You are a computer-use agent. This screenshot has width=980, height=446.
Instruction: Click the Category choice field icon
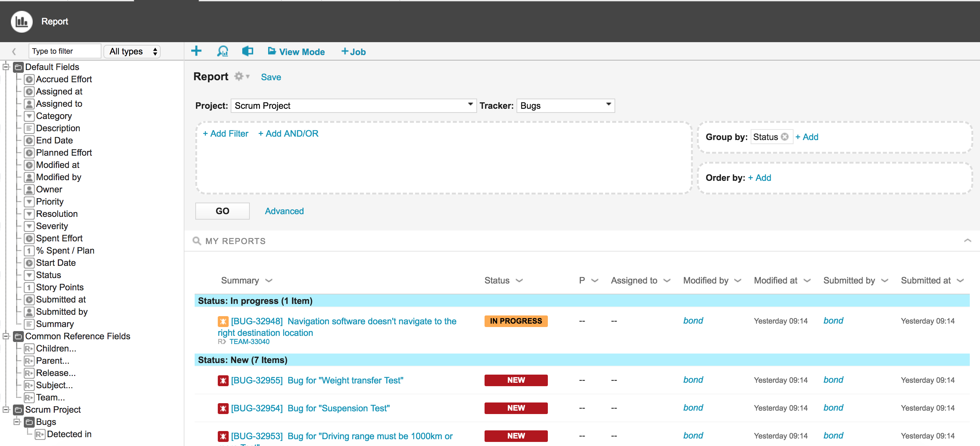[29, 116]
